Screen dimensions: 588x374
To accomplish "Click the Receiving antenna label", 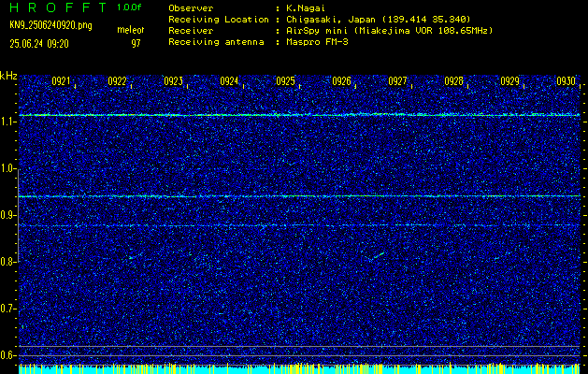I will point(216,42).
